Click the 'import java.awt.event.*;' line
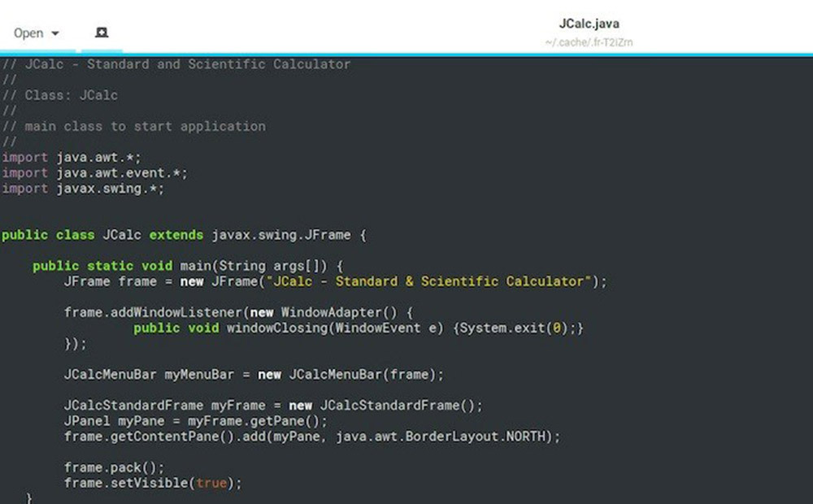The height and width of the screenshot is (504, 813). (94, 173)
